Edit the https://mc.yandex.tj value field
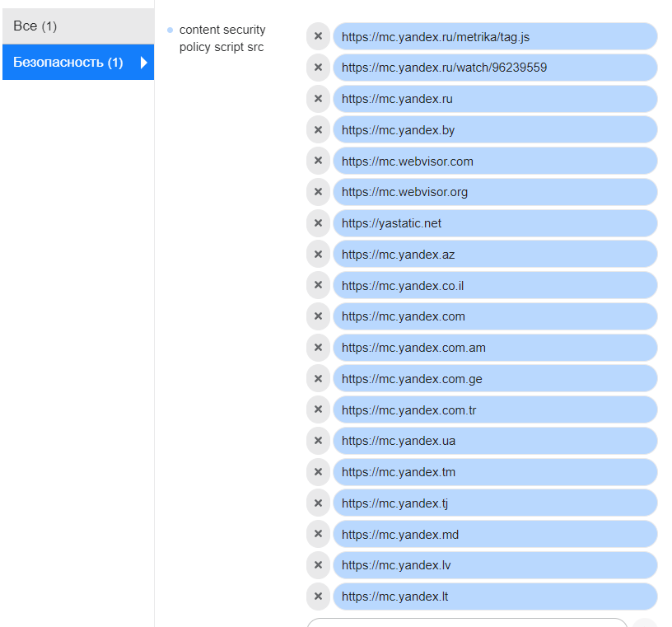The height and width of the screenshot is (627, 672). coord(495,503)
